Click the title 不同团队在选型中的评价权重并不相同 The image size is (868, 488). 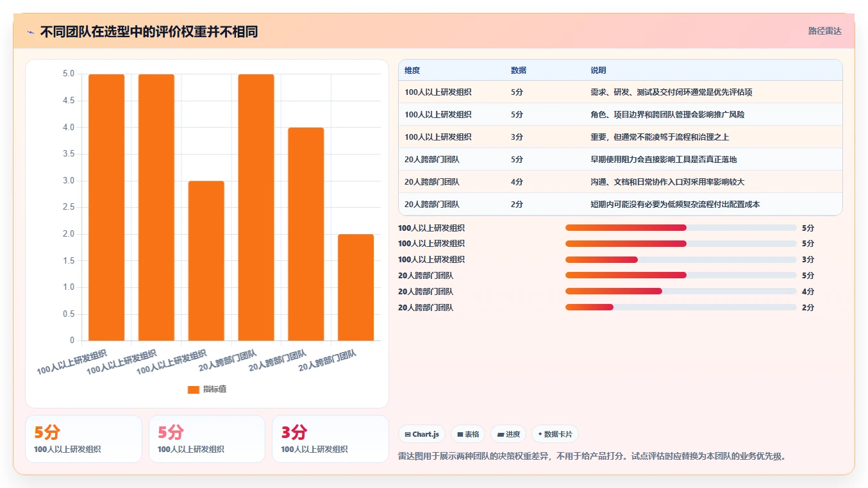(x=149, y=31)
